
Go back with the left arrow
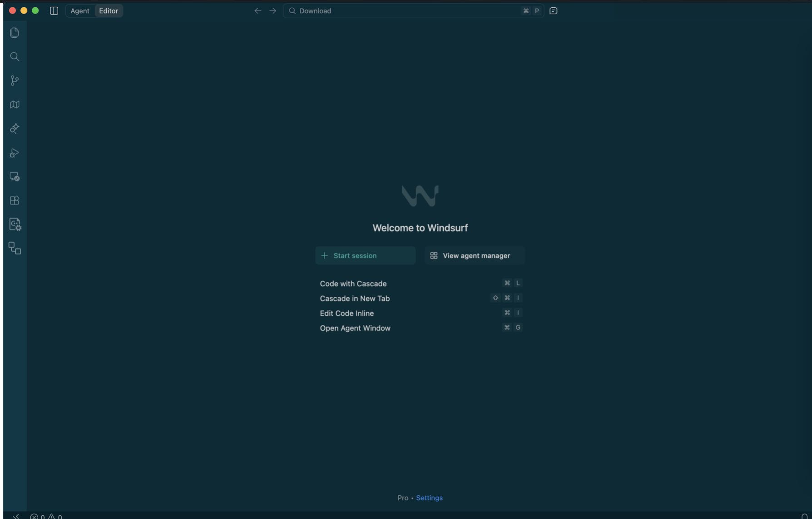[257, 11]
